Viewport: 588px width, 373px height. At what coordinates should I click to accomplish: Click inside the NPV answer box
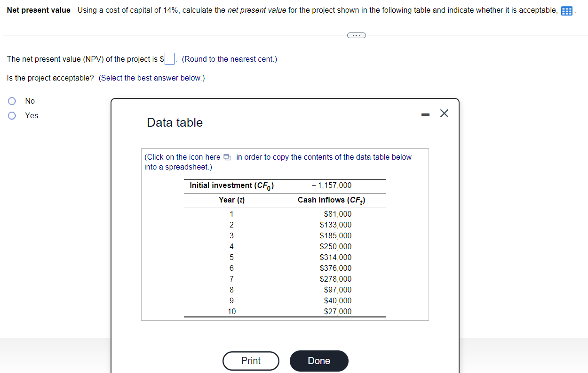[168, 57]
